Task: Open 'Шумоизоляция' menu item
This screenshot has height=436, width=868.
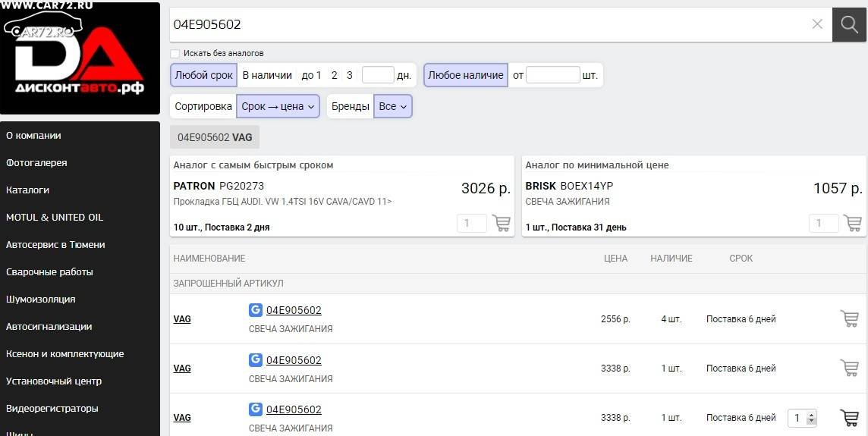Action: 40,299
